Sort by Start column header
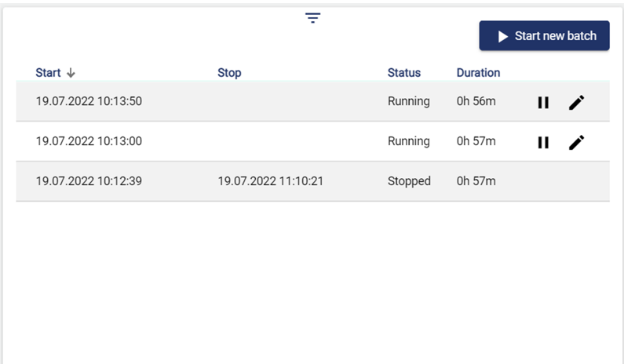The width and height of the screenshot is (624, 364). pos(48,73)
